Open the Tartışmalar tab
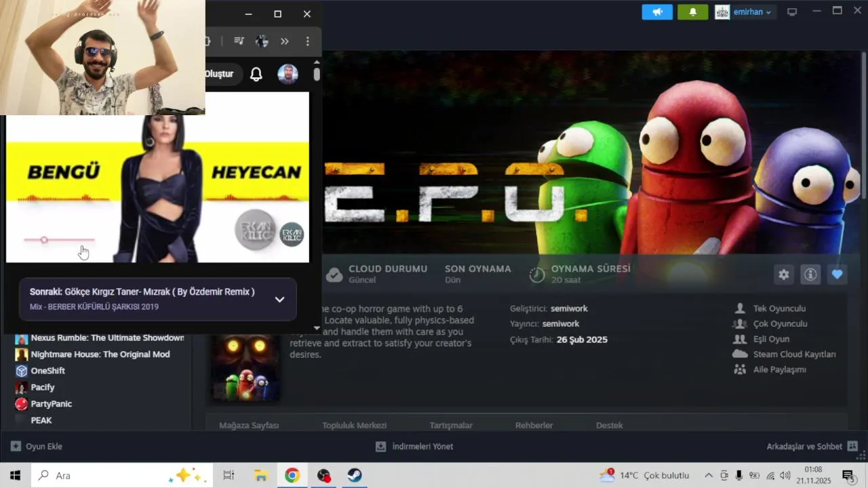 pos(451,425)
